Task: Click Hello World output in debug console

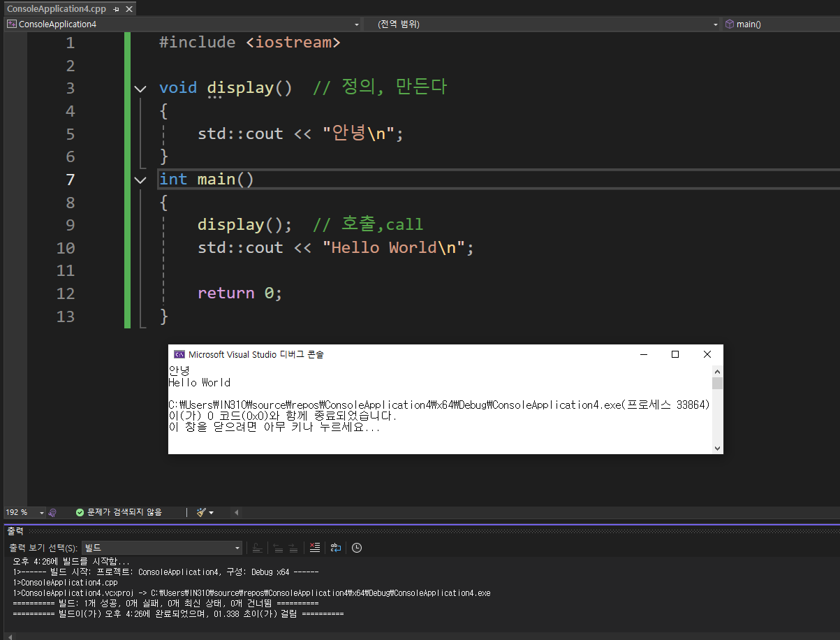Action: (200, 383)
